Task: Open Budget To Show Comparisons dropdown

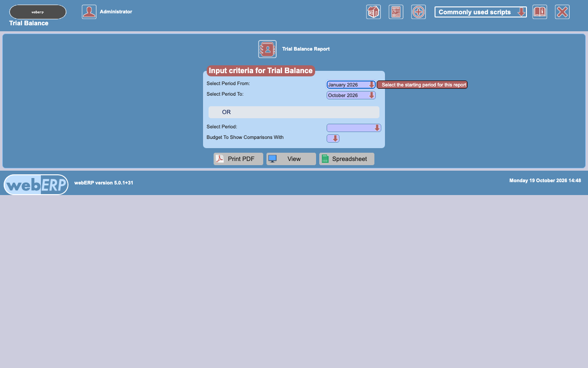Action: pos(333,138)
